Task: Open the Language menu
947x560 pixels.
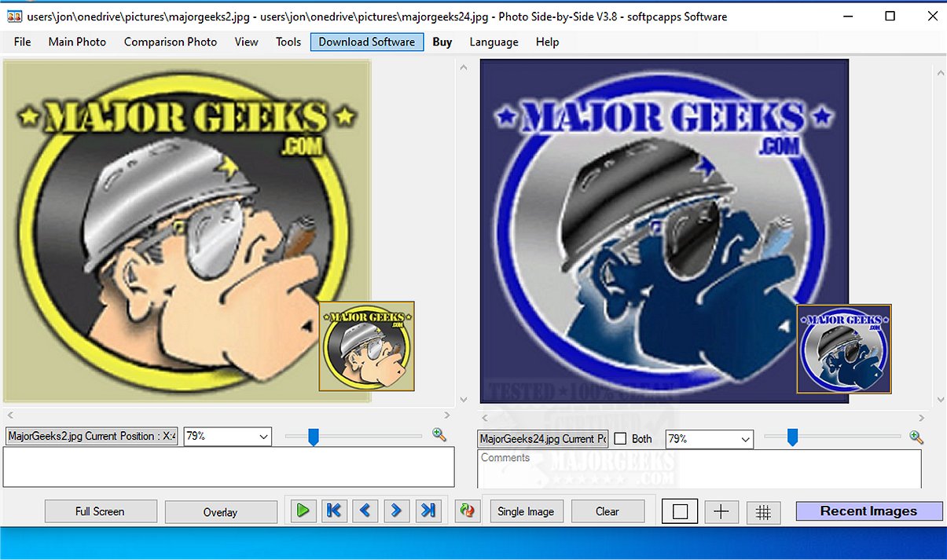Action: click(494, 42)
